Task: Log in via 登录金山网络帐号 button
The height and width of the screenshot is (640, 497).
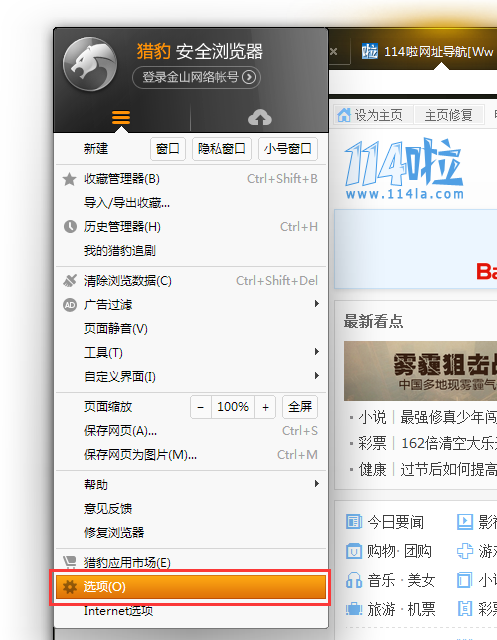Action: 196,77
